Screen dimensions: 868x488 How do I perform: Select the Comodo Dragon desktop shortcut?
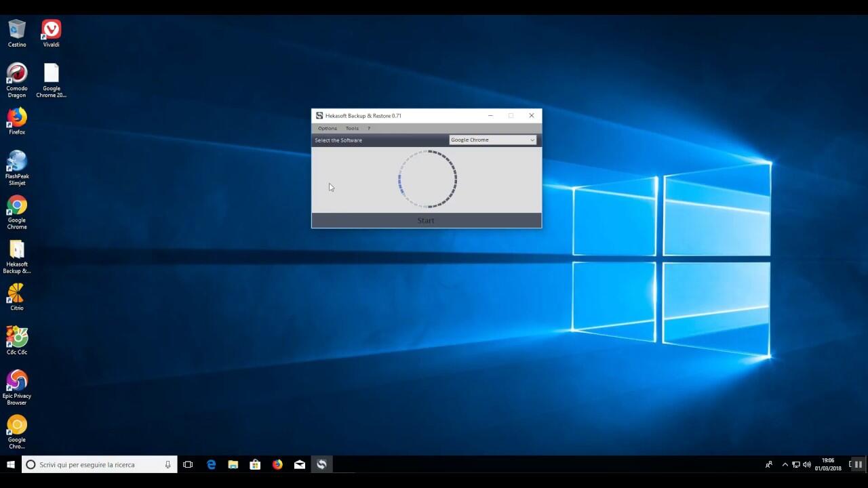click(17, 81)
